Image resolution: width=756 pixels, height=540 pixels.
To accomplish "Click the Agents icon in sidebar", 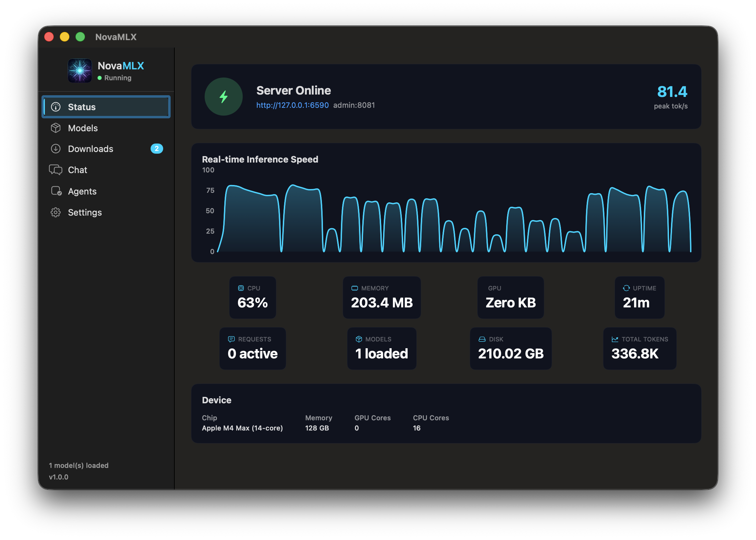I will 56,191.
